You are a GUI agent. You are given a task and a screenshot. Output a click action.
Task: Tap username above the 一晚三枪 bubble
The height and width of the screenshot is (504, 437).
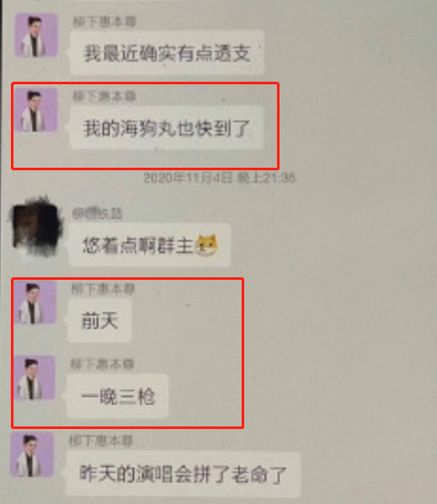point(102,364)
